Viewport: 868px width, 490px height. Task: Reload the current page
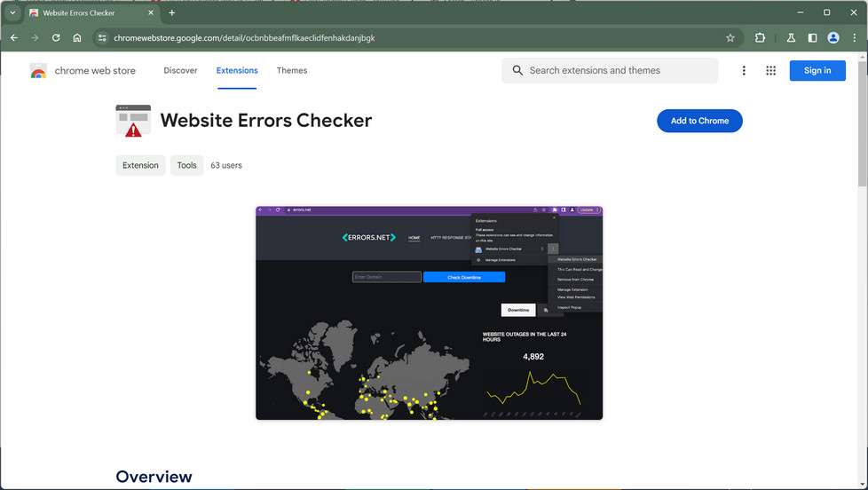point(56,37)
